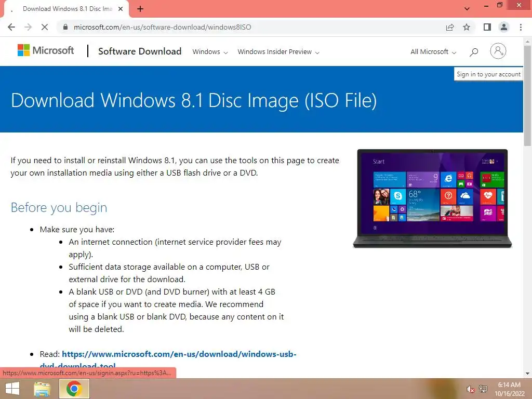532x399 pixels.
Task: Click the 'Before you begin' heading
Action: [59, 207]
